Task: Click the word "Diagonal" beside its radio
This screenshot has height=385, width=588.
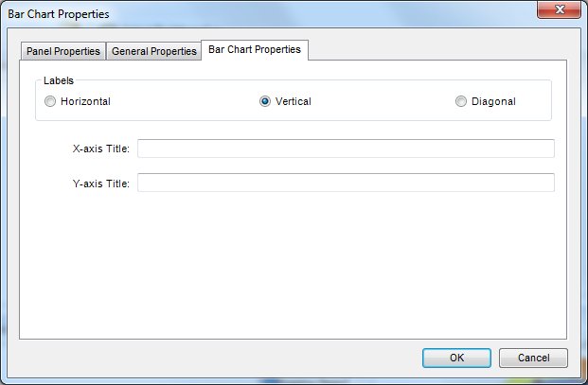Action: coord(493,102)
